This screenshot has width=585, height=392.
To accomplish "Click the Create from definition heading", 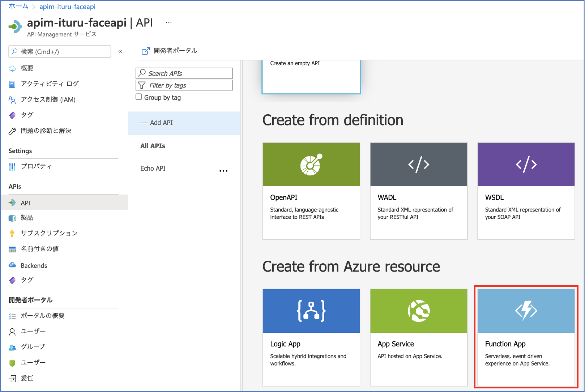I will click(333, 120).
